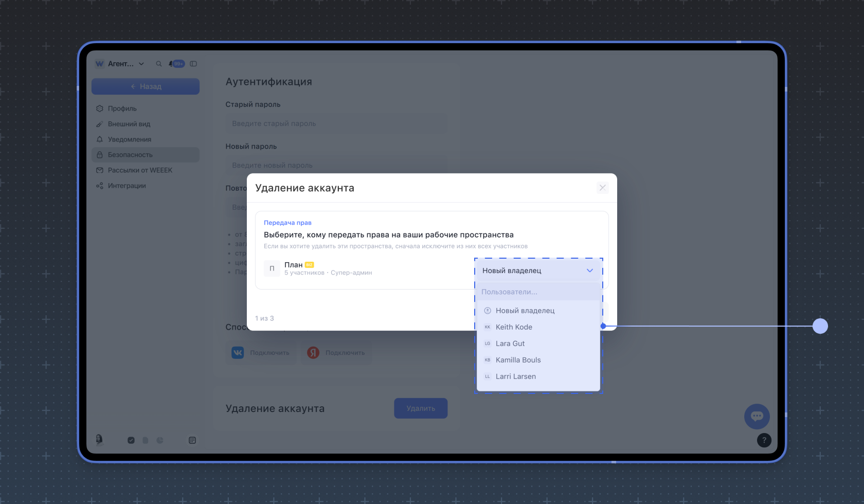Toggle the sidebar panel collapse icon
This screenshot has height=504, width=864.
click(193, 64)
